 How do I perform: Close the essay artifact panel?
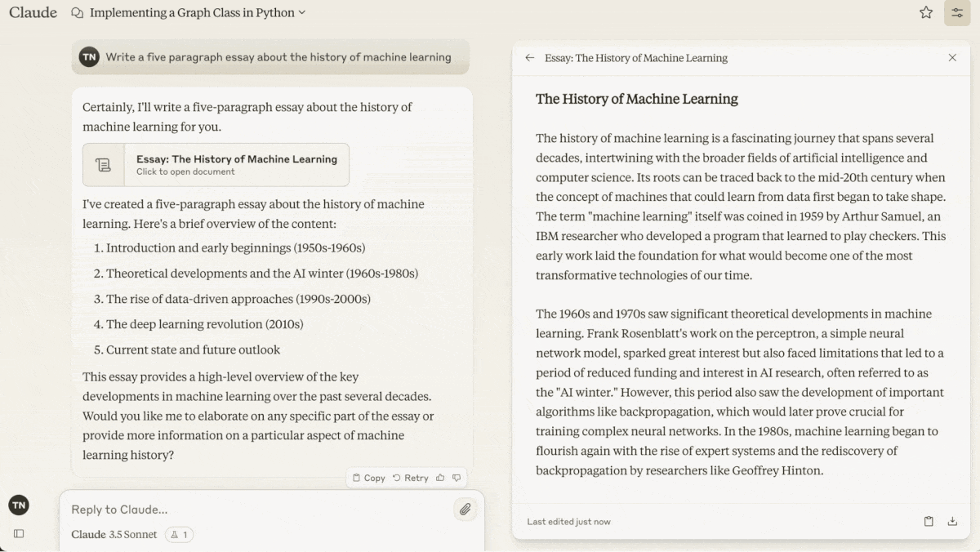click(952, 58)
